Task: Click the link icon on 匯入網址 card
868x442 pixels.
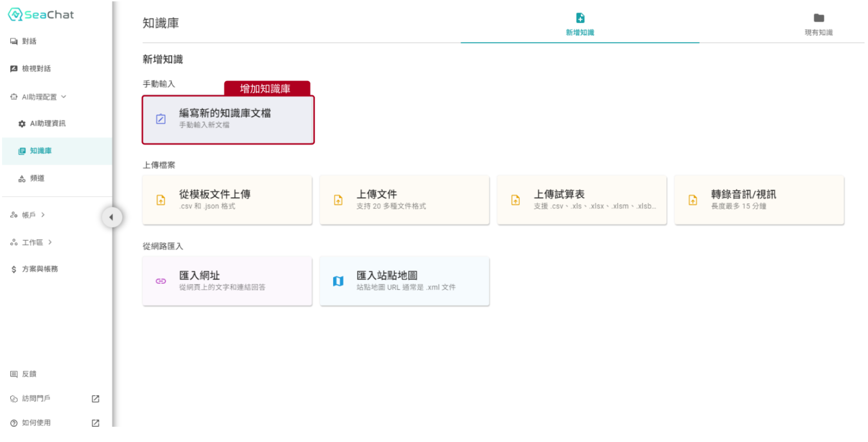Action: pos(161,281)
